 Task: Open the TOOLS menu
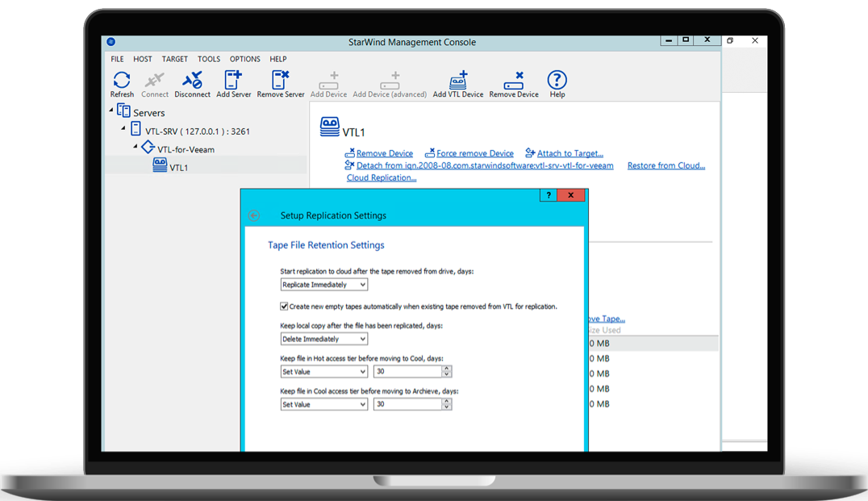click(209, 59)
